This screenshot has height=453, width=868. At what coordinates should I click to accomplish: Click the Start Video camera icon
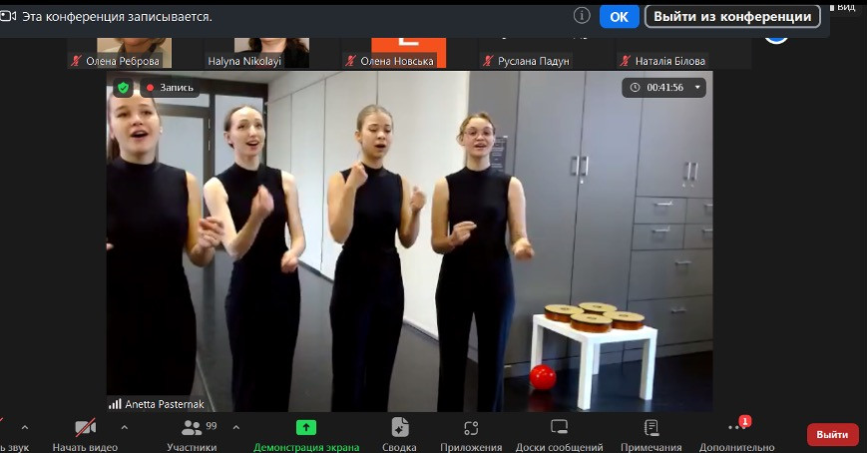[85, 427]
